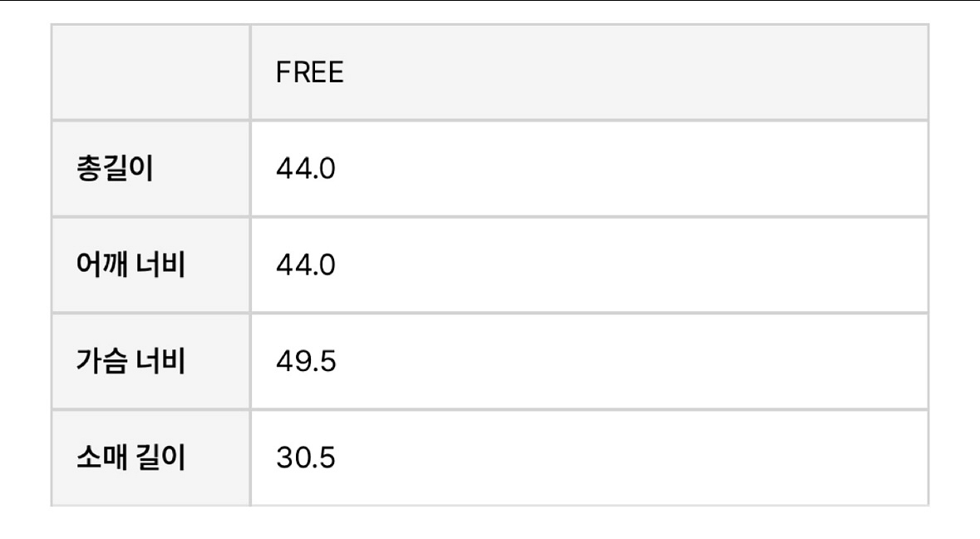980x539 pixels.
Task: Click the 44.0 value for 어깨 너비
Action: pyautogui.click(x=306, y=265)
